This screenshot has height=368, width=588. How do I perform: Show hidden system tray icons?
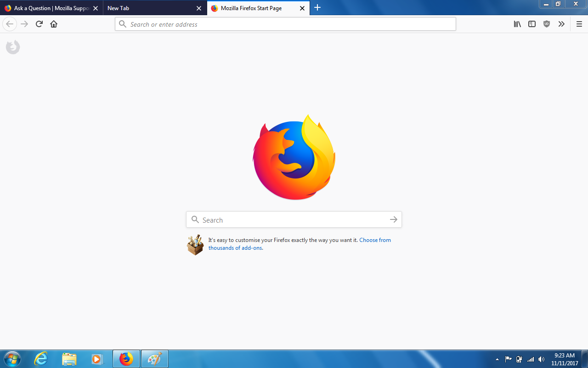click(497, 359)
